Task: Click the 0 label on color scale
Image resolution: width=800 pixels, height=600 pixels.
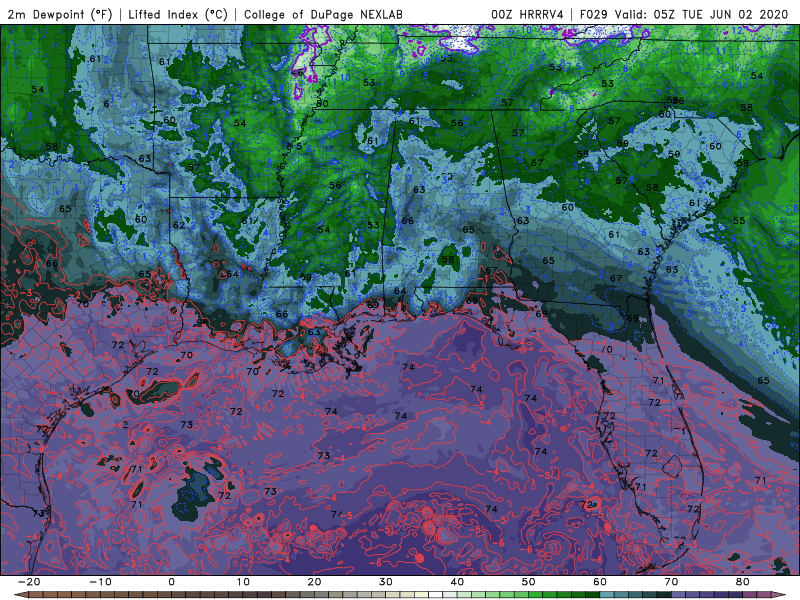Action: (x=171, y=582)
